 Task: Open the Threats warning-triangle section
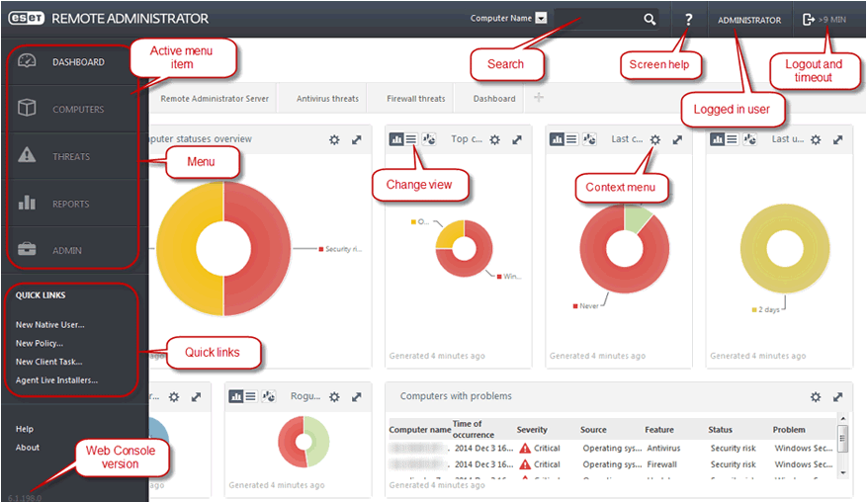pyautogui.click(x=27, y=155)
